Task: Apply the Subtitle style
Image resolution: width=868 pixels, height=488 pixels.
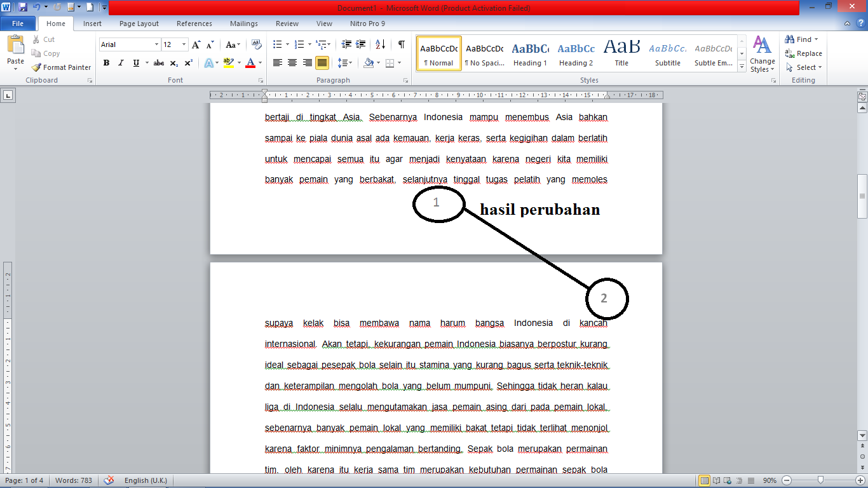Action: [668, 53]
